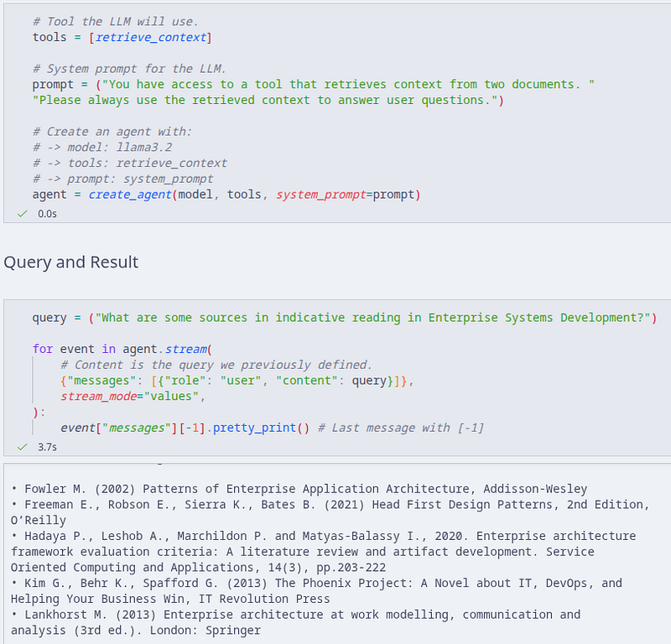671x644 pixels.
Task: Click the comment '# -> prompt: system_prompt'
Action: 122,179
